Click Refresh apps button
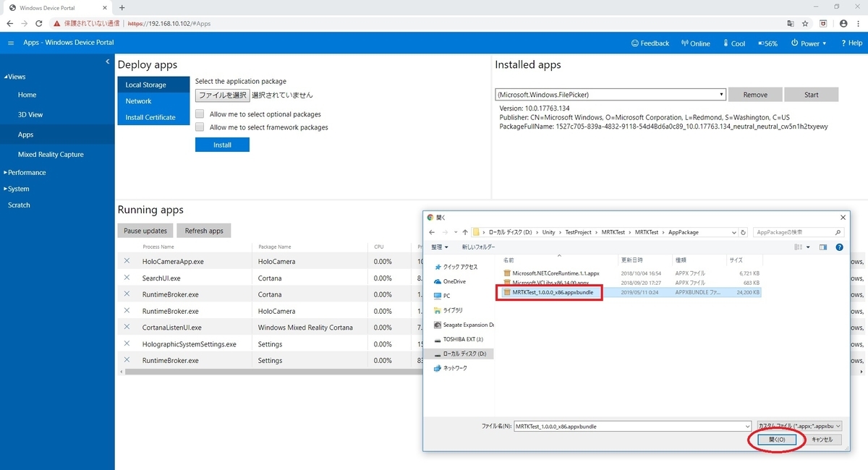This screenshot has width=868, height=470. tap(204, 231)
